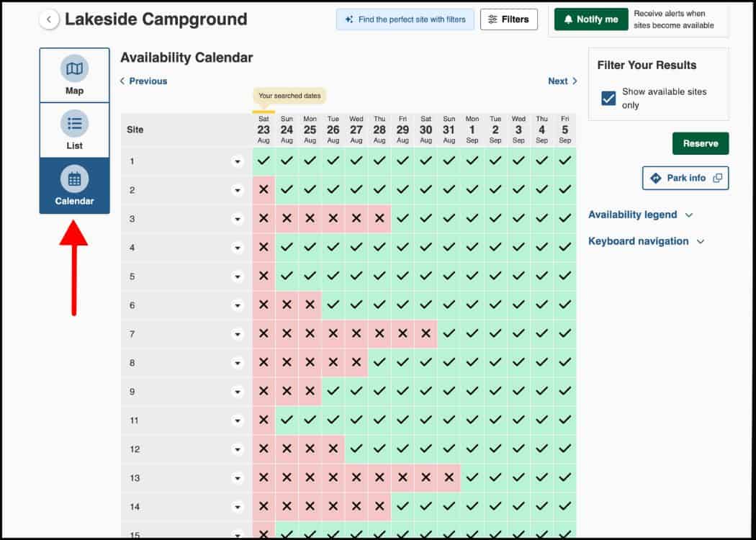756x540 pixels.
Task: Click the Lakeside Campground title
Action: coord(156,19)
